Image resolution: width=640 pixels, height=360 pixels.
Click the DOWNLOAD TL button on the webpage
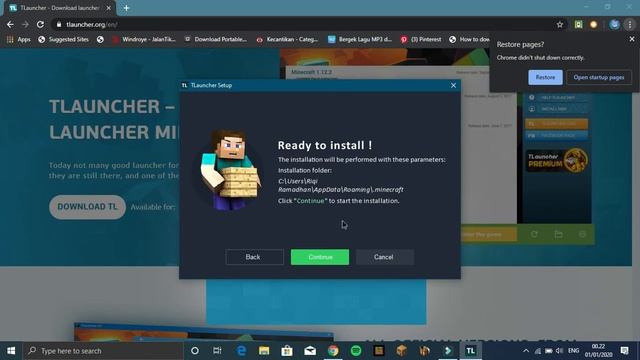click(87, 207)
